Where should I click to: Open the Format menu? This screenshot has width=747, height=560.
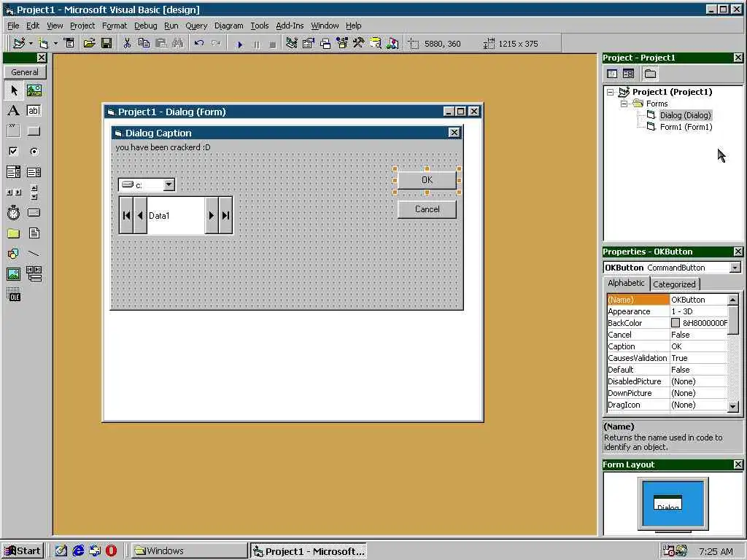(115, 26)
